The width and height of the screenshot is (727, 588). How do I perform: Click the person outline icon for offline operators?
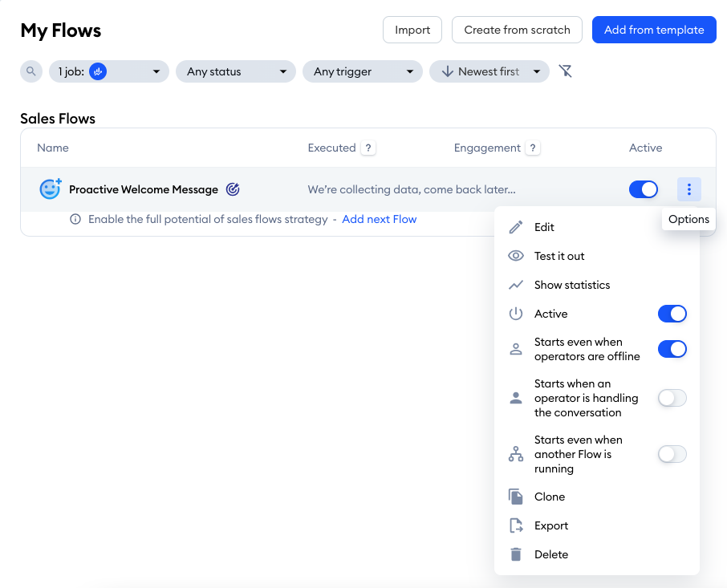coord(516,349)
